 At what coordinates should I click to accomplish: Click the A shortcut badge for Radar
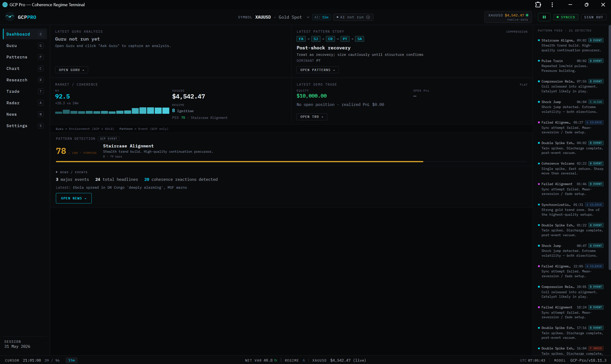click(41, 103)
